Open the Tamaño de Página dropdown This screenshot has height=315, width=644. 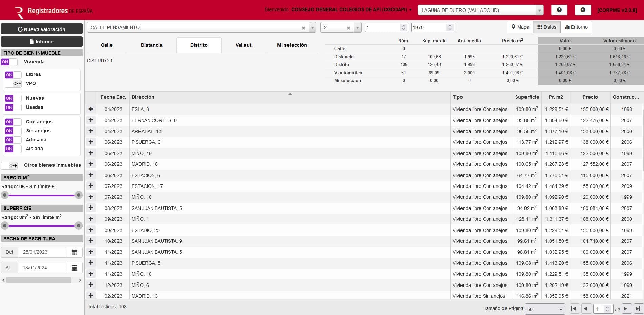coord(545,309)
